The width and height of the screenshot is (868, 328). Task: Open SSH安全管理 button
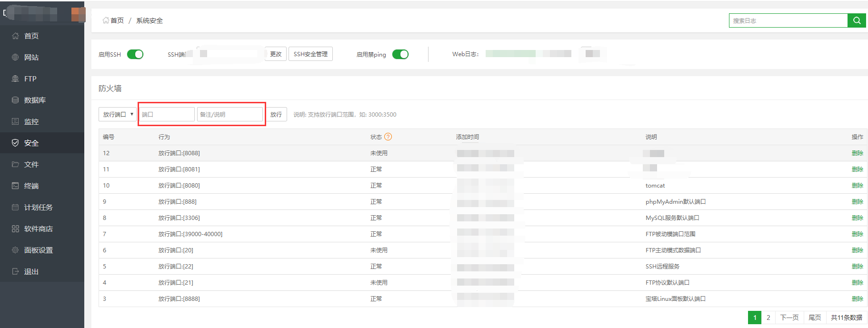pos(310,54)
